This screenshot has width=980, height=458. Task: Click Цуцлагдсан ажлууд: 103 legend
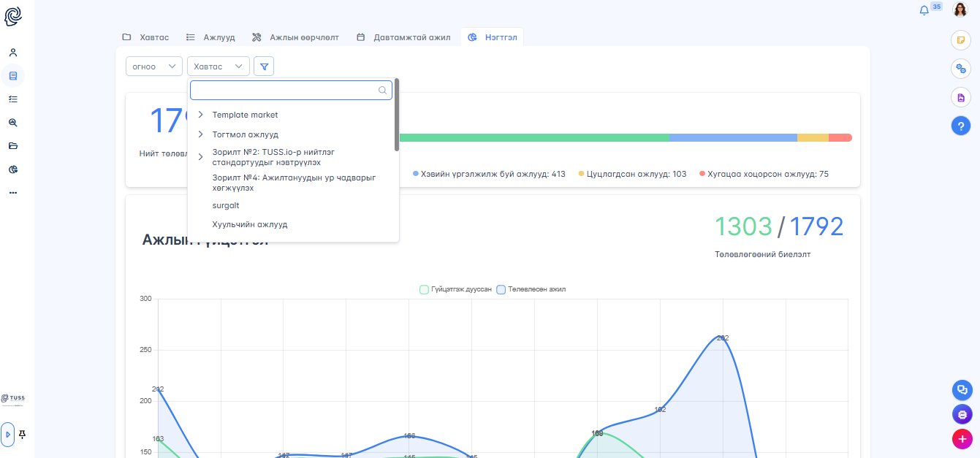click(x=633, y=174)
